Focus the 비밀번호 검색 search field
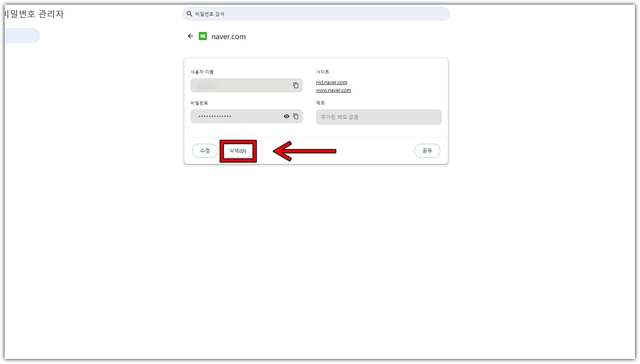The width and height of the screenshot is (640, 364). point(316,14)
